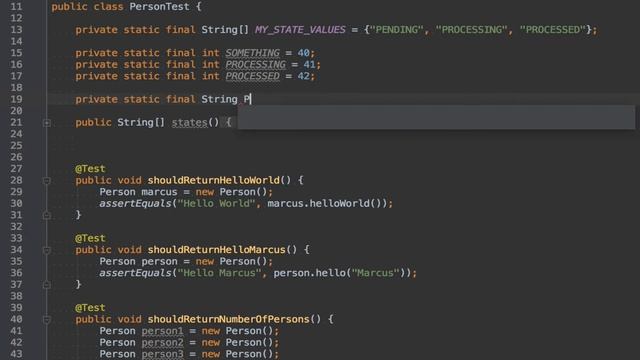This screenshot has height=360, width=640.
Task: Click the PROCESSING int constant on line 16
Action: click(256, 64)
